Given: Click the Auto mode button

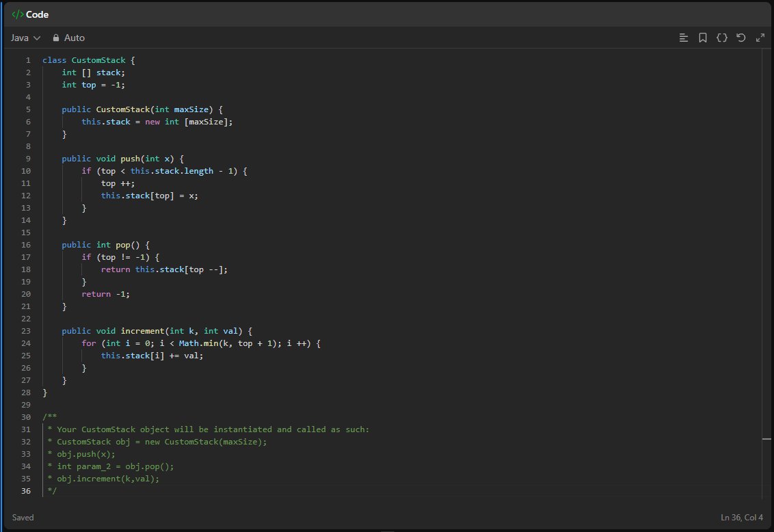Looking at the screenshot, I should click(x=68, y=38).
